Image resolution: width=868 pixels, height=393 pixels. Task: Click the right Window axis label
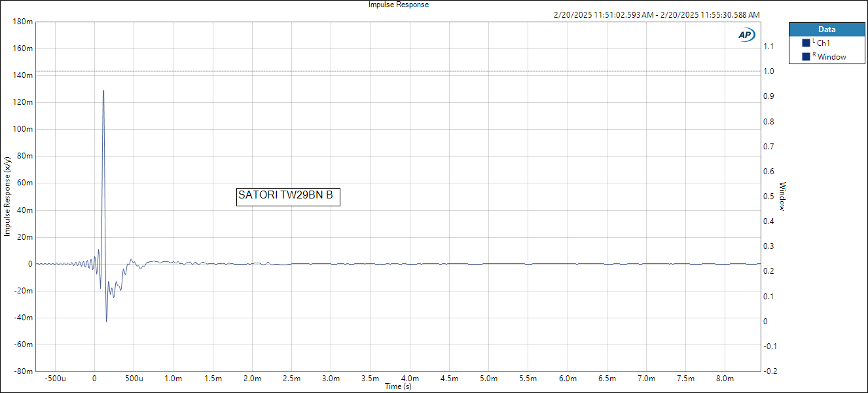point(782,196)
